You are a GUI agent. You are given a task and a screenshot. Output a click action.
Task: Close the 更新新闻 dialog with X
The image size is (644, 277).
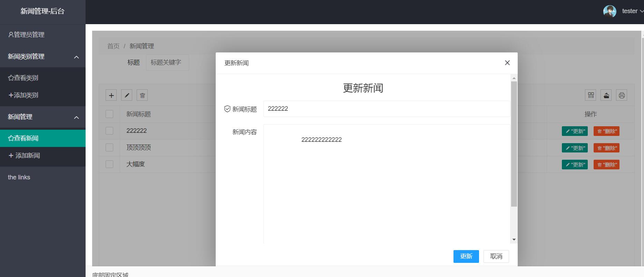click(x=507, y=63)
